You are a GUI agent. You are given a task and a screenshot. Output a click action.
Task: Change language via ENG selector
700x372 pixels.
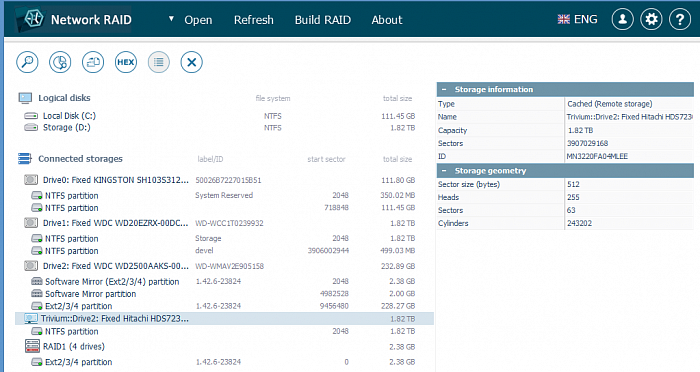coord(577,19)
